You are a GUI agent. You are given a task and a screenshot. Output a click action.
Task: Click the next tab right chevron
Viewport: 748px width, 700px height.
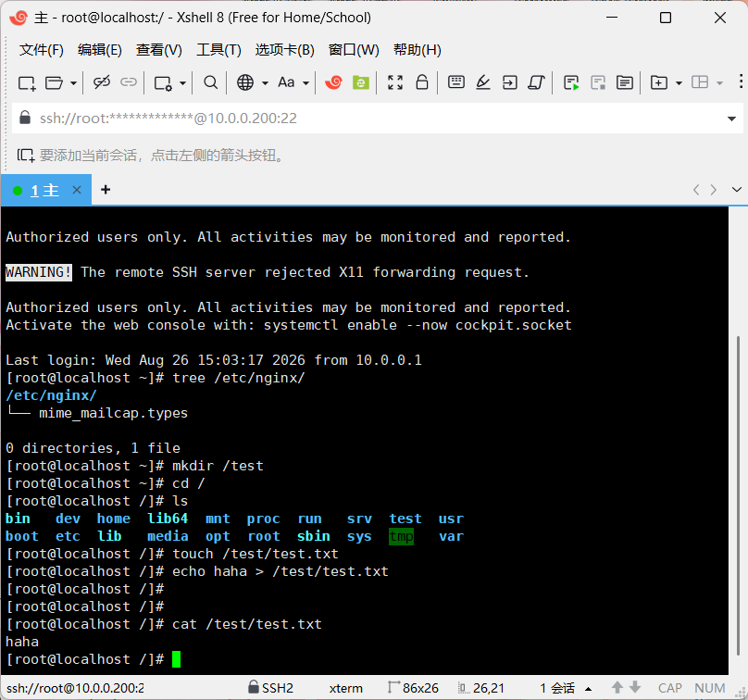point(713,190)
